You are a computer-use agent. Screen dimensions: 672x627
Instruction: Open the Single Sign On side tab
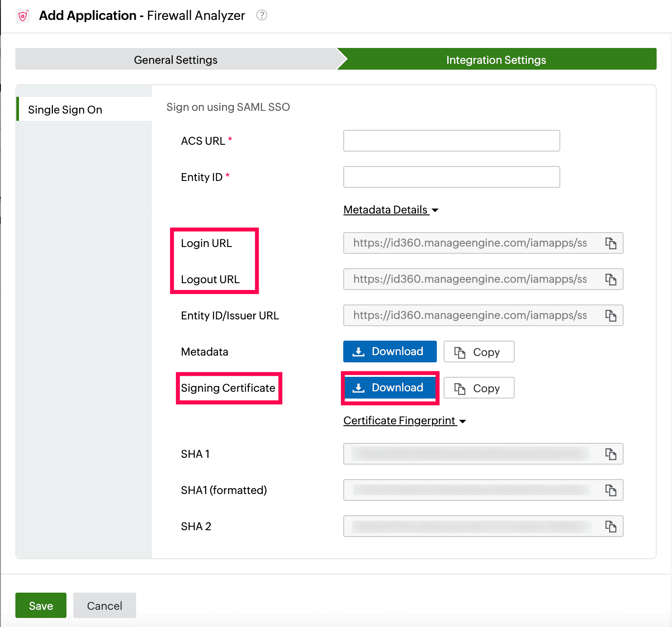[65, 109]
